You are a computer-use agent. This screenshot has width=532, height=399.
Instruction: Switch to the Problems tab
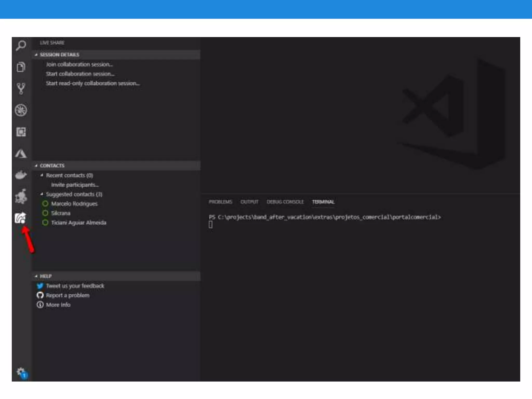click(x=220, y=202)
